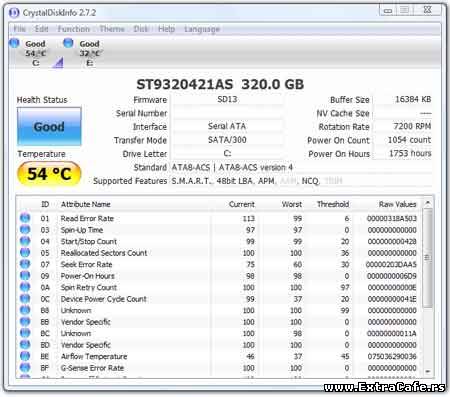Click the Transfer Mode value SATA/300
This screenshot has height=397, width=450.
pos(227,140)
